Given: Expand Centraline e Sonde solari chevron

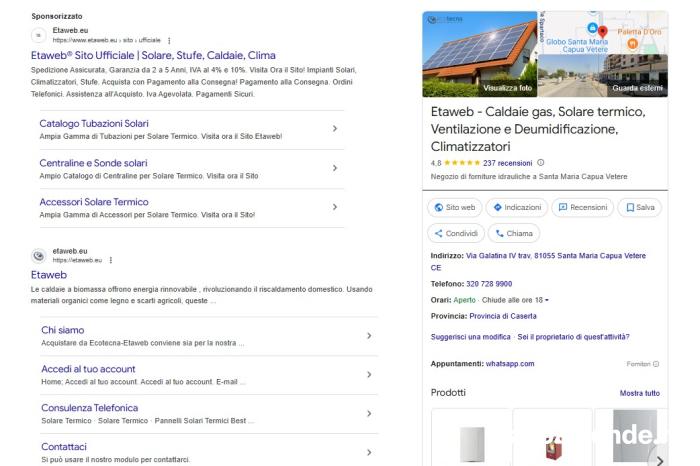Looking at the screenshot, I should tap(335, 168).
